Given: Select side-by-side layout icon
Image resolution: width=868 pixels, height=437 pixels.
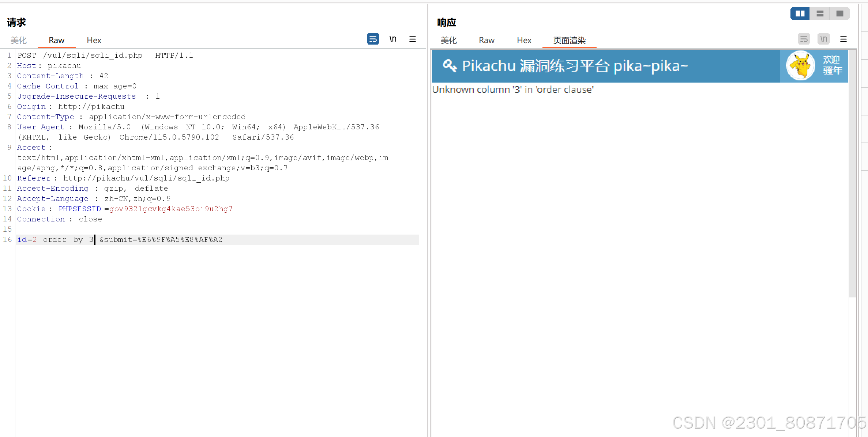Looking at the screenshot, I should click(800, 14).
